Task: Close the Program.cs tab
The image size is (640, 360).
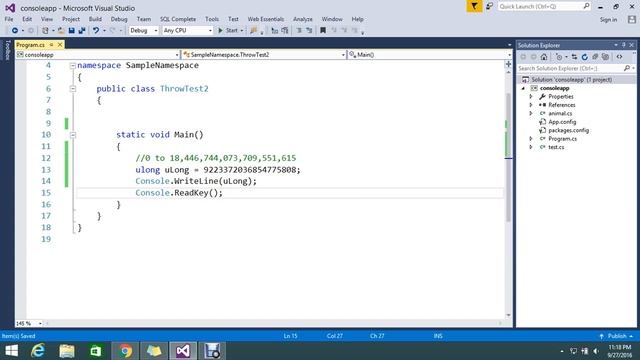Action: coord(60,44)
